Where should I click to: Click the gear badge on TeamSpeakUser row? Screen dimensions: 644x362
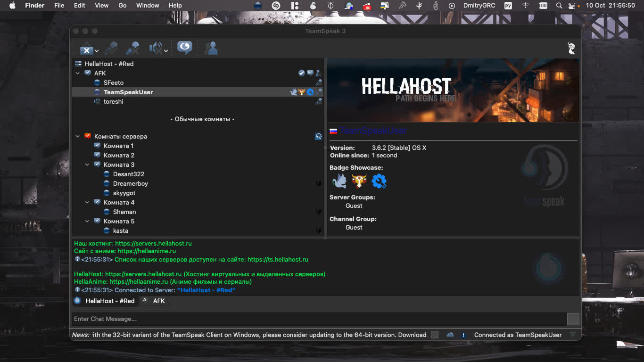pos(310,92)
